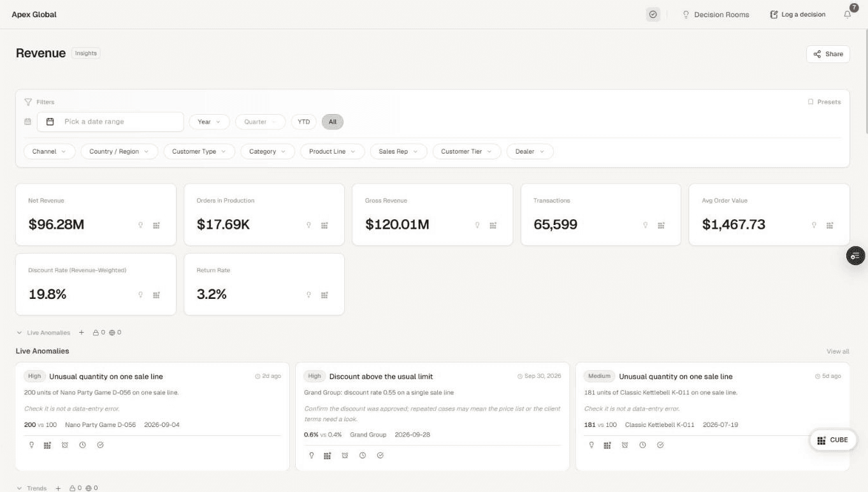
Task: Click the checkmark icon on Classic Kettlebell anomaly
Action: tap(660, 445)
